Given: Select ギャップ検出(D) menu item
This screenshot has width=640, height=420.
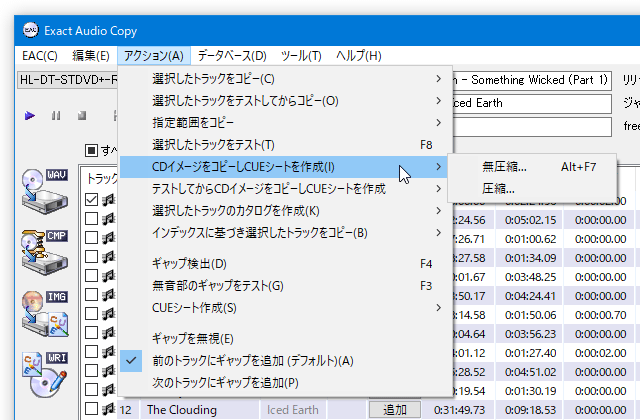Looking at the screenshot, I should (x=286, y=264).
